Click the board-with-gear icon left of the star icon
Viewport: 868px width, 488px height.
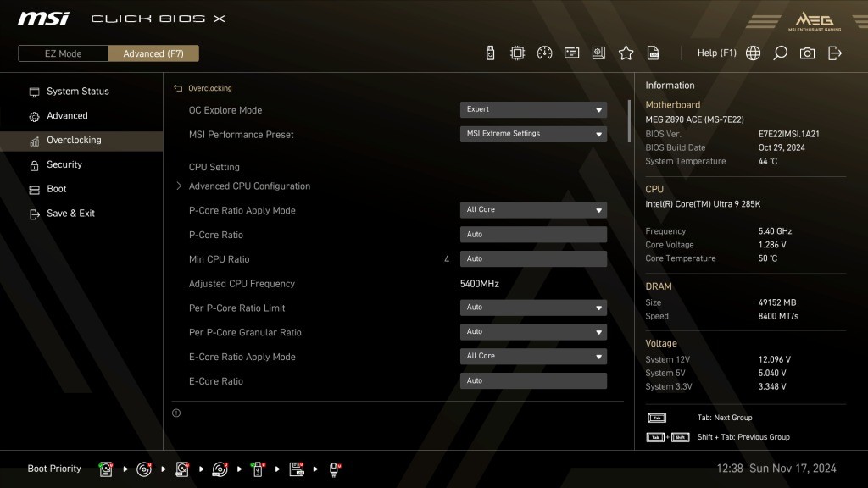tap(598, 53)
